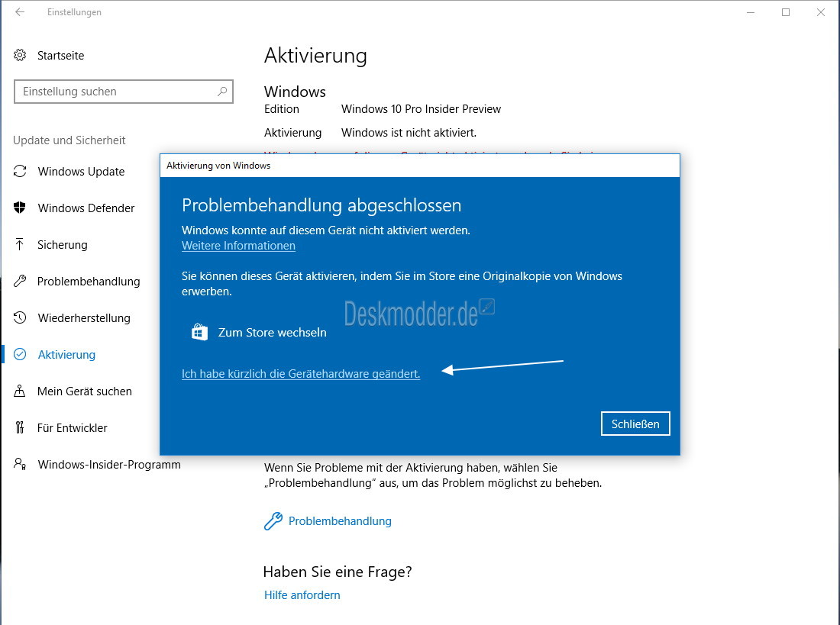Image resolution: width=840 pixels, height=625 pixels.
Task: Choose Zum Store wechseln
Action: click(x=272, y=333)
